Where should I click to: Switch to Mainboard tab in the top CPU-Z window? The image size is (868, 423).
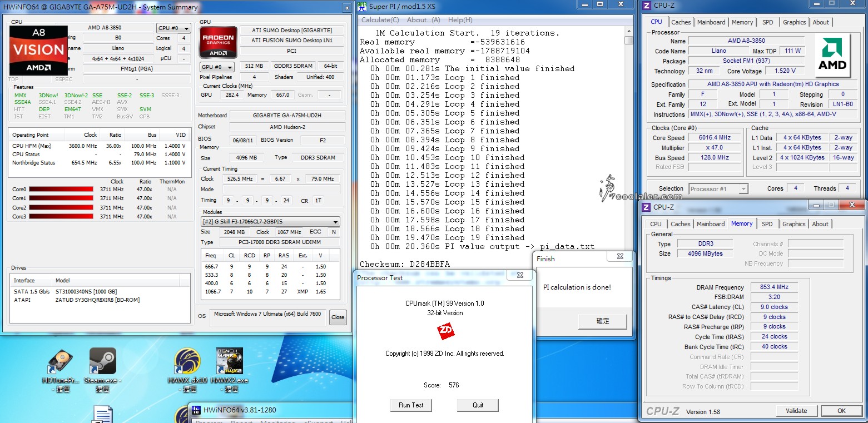point(711,22)
